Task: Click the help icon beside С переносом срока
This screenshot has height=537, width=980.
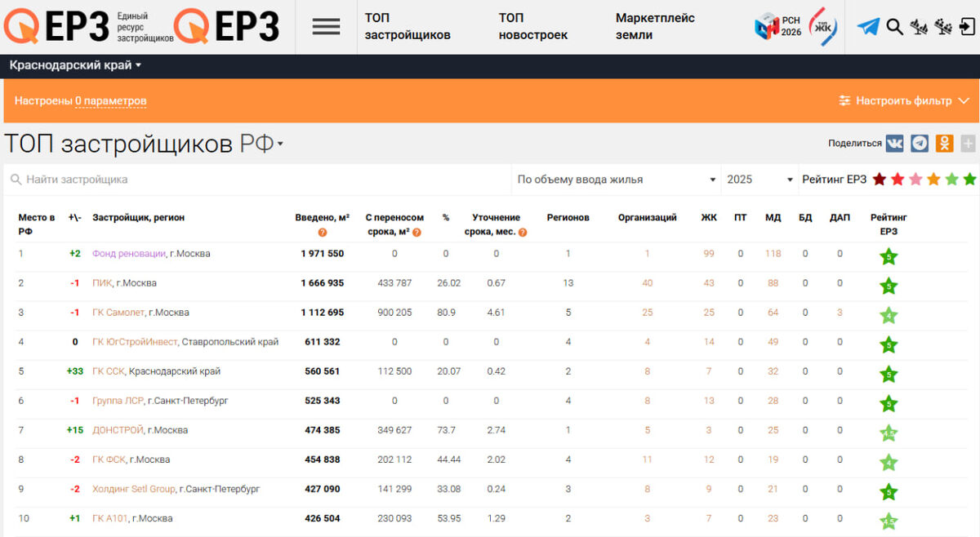Action: tap(416, 233)
